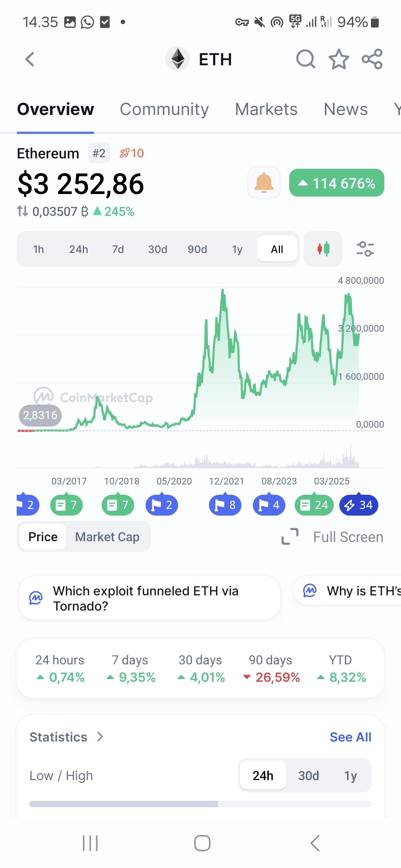This screenshot has height=868, width=401.
Task: Switch to candlestick chart view
Action: pyautogui.click(x=323, y=249)
